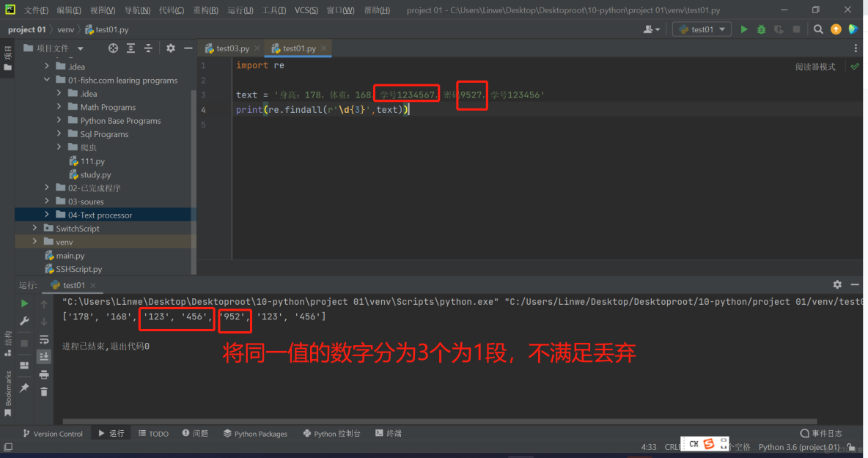
Task: Open run panel settings gear
Action: pos(837,284)
